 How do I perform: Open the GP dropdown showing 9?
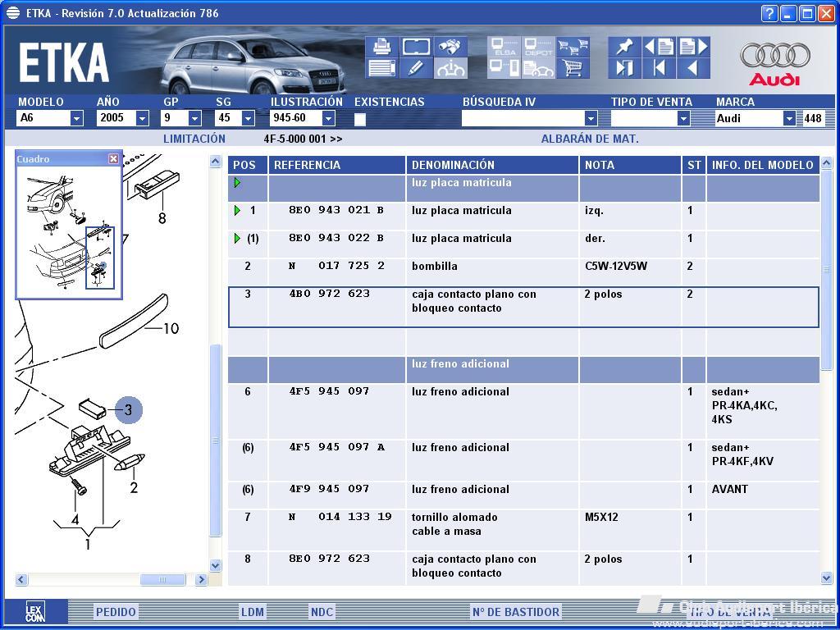pos(195,118)
